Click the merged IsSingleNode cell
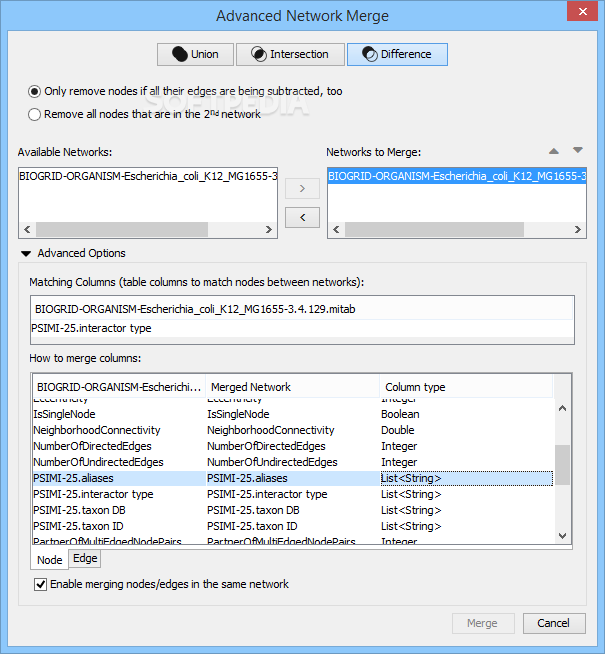Screen dimensions: 605x654 click(293, 414)
